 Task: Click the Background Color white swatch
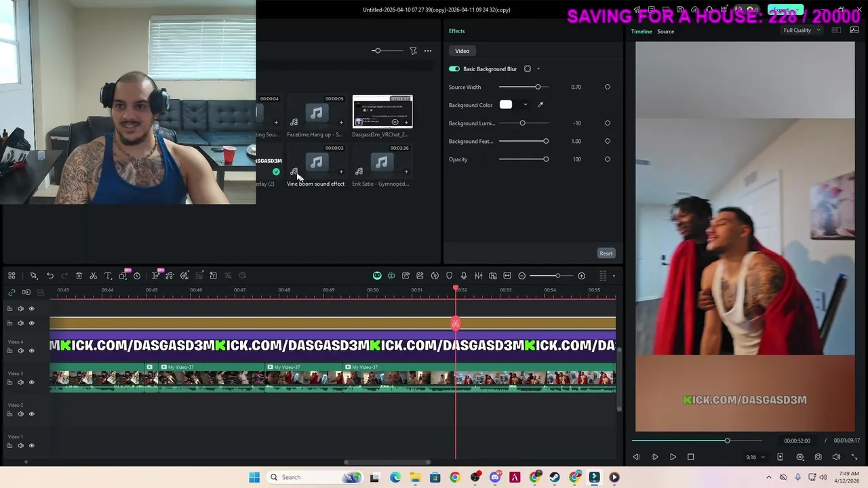506,105
